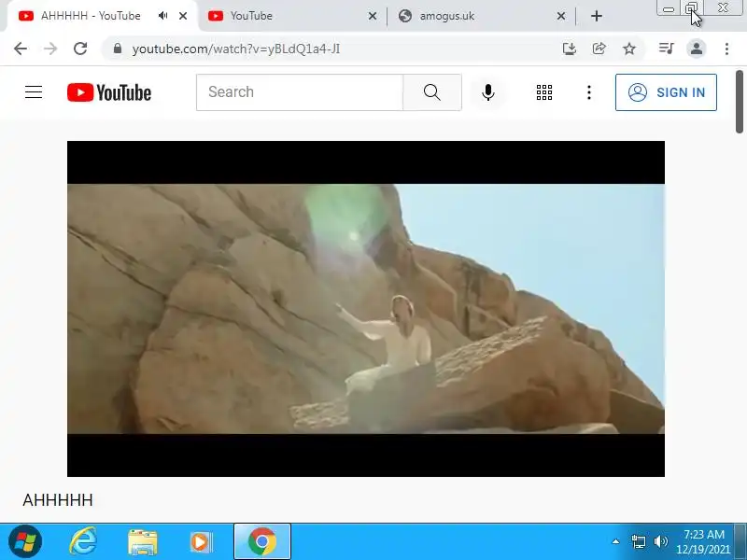Viewport: 747px width, 560px height.
Task: Launch Internet Explorer from the taskbar
Action: pyautogui.click(x=83, y=541)
